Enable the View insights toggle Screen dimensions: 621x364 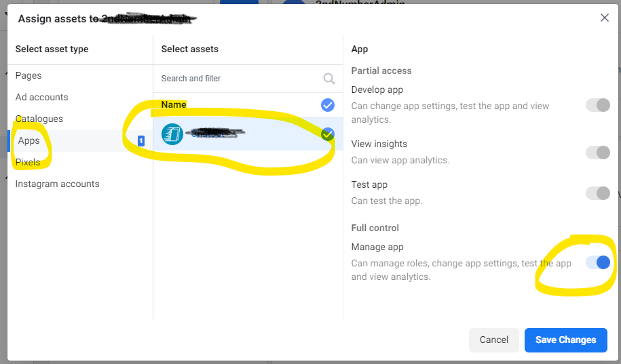[x=598, y=153]
